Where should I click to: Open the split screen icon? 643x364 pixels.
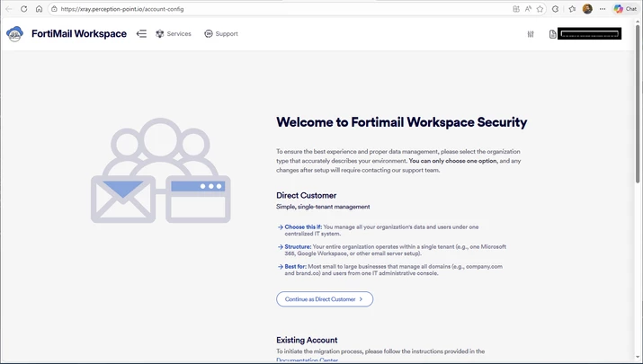pyautogui.click(x=516, y=9)
